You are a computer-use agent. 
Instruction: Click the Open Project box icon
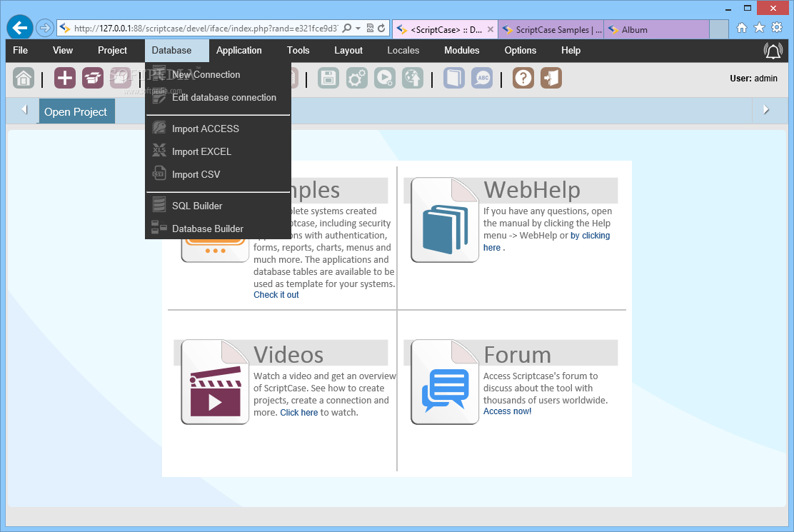click(x=93, y=78)
